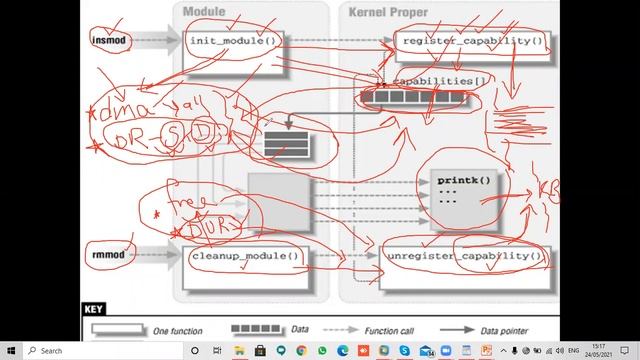Click the printk() text
This screenshot has width=640, height=360.
pos(464,180)
